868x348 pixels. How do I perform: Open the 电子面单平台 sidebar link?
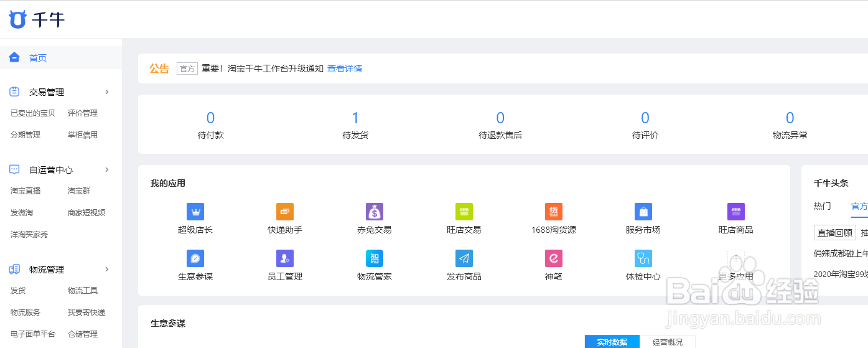(x=33, y=334)
